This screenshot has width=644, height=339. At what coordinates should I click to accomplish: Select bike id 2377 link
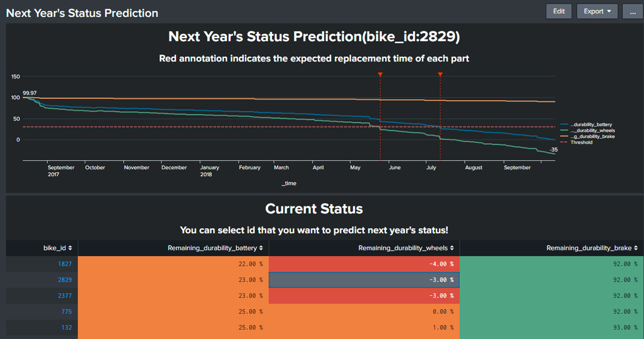(65, 296)
